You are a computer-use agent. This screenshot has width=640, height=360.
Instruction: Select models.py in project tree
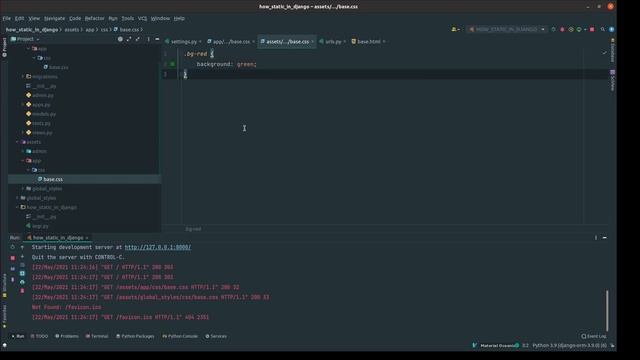pyautogui.click(x=44, y=114)
